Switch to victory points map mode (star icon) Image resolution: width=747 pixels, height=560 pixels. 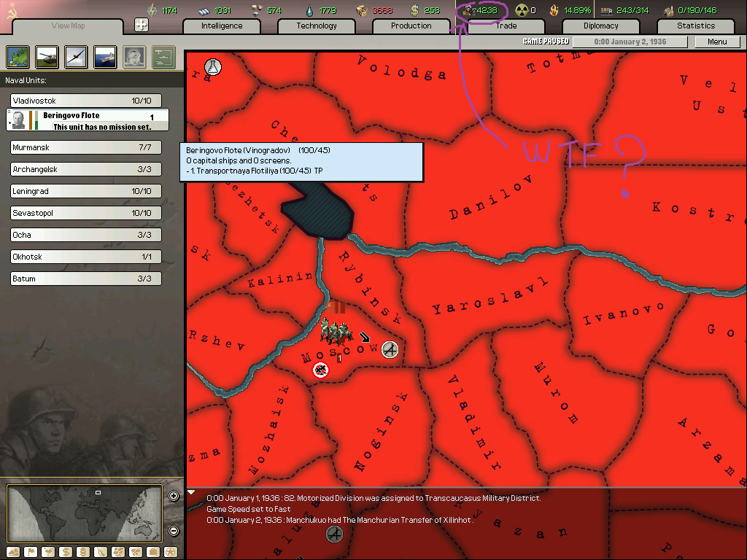[x=171, y=552]
